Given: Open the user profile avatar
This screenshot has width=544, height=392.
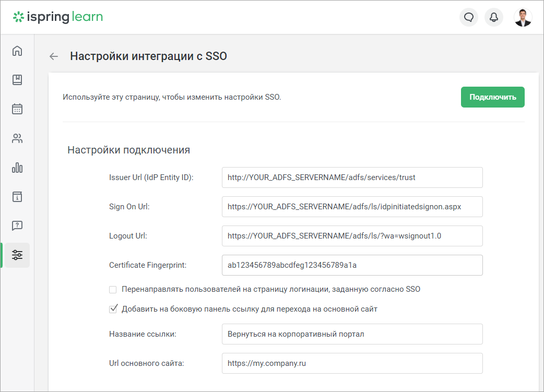Looking at the screenshot, I should pyautogui.click(x=523, y=17).
